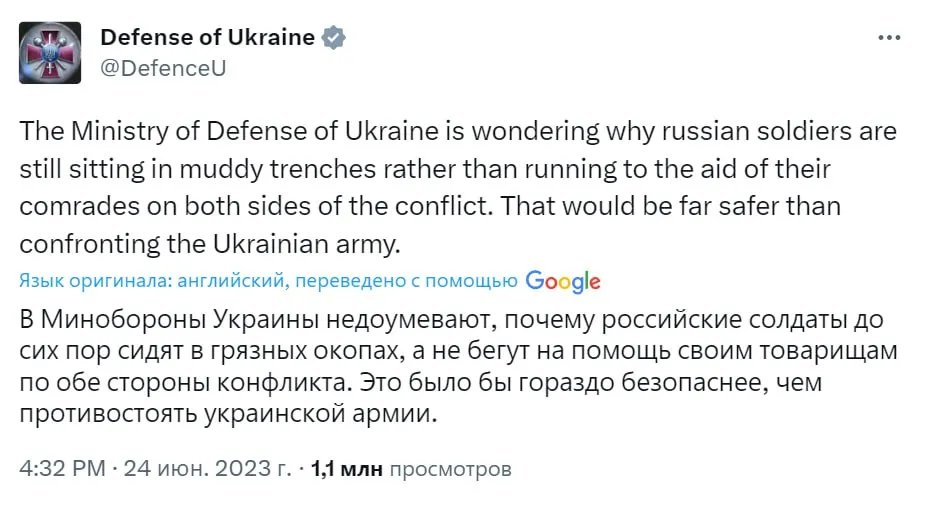This screenshot has height=506, width=928.
Task: Open the 4:32 PM timestamp link
Action: 62,468
